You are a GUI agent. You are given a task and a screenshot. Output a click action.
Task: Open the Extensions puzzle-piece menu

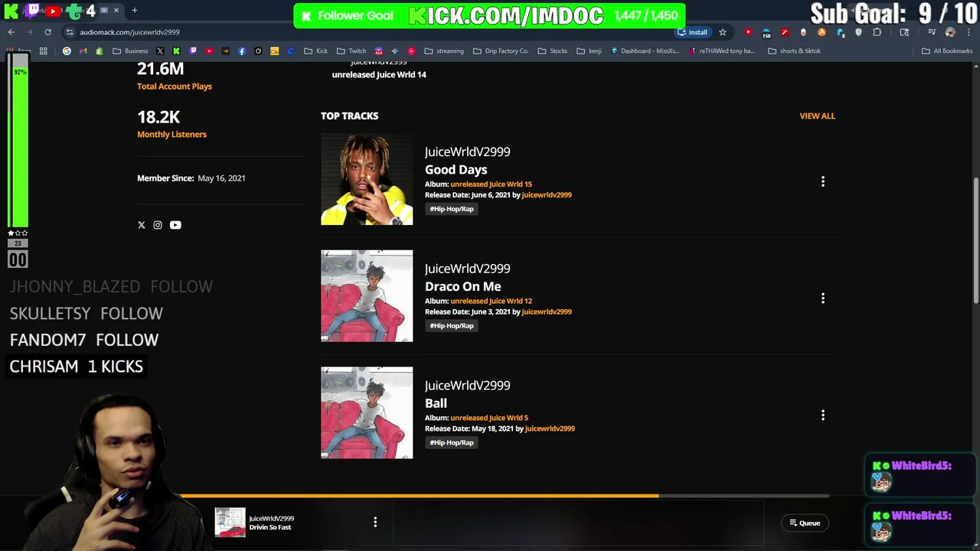(877, 32)
